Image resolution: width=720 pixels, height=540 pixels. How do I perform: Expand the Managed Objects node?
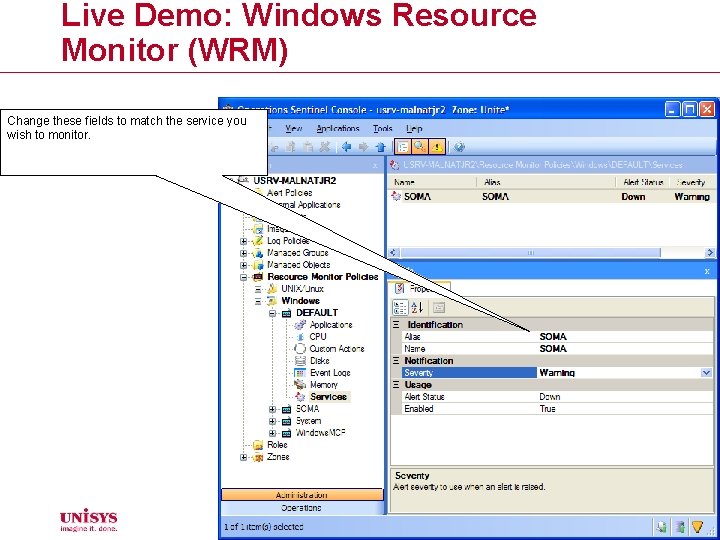(x=244, y=265)
